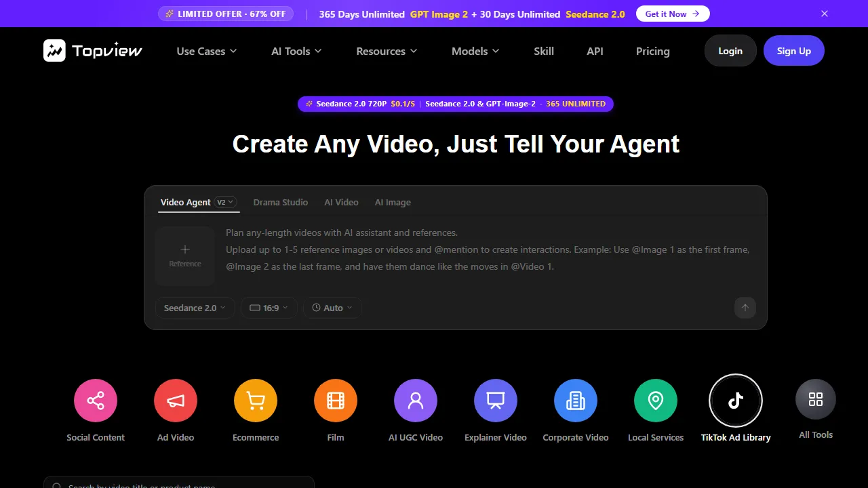Switch to the AI Video tab
The height and width of the screenshot is (488, 868).
pos(341,202)
